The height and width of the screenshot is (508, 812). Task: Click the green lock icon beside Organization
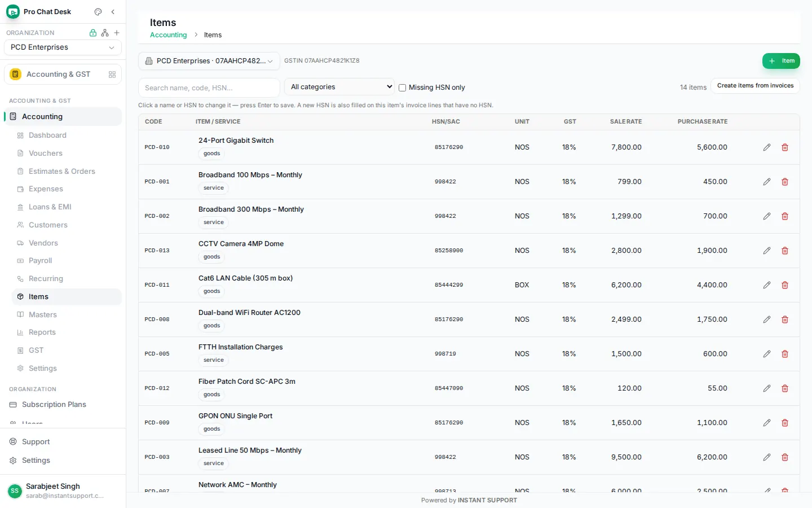pyautogui.click(x=93, y=33)
